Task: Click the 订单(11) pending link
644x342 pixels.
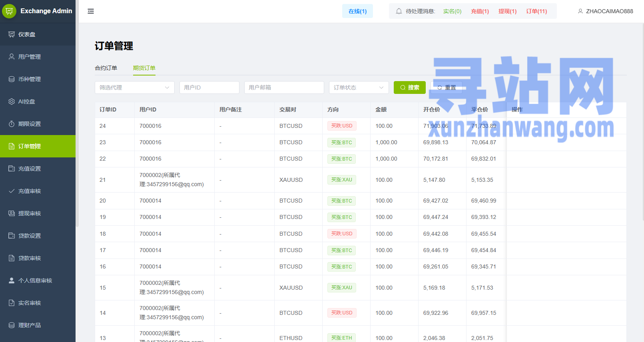Action: pos(536,11)
